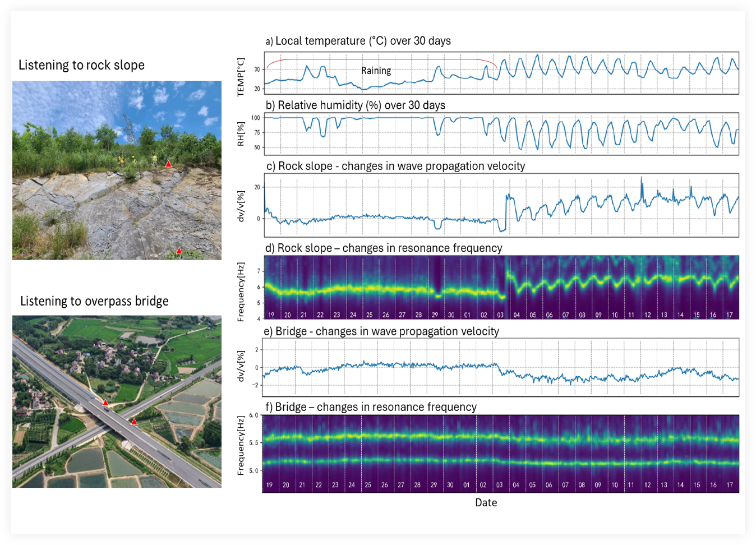
Task: Click the 'Date' x-axis label at bottom
Action: point(486,502)
